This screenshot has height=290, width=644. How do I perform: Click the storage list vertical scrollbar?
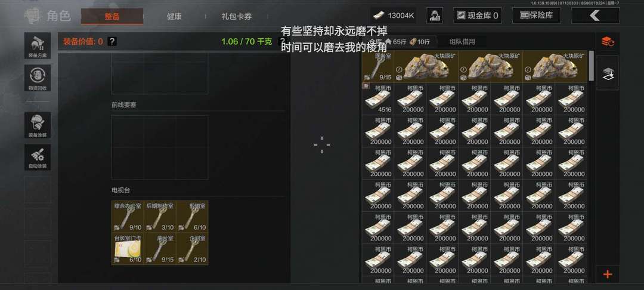pos(591,66)
